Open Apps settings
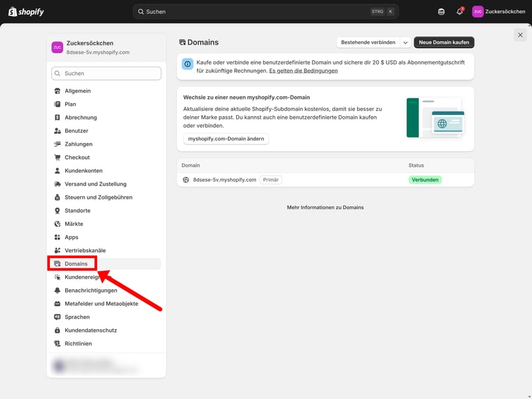 click(106, 237)
